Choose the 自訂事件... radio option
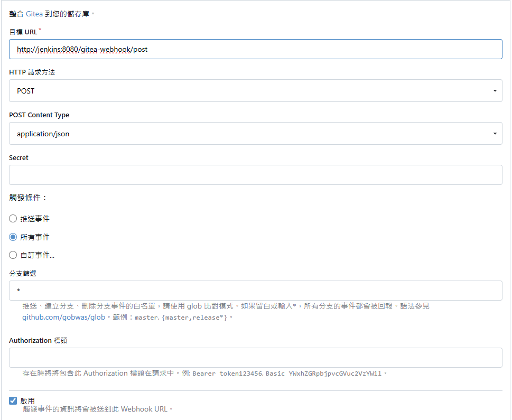Viewport: 512px width, 420px height. (13, 255)
